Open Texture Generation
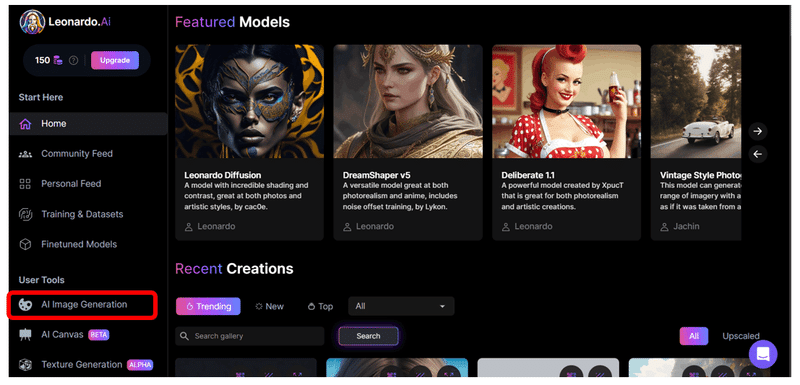Viewport: 800px width, 385px height. [x=82, y=365]
